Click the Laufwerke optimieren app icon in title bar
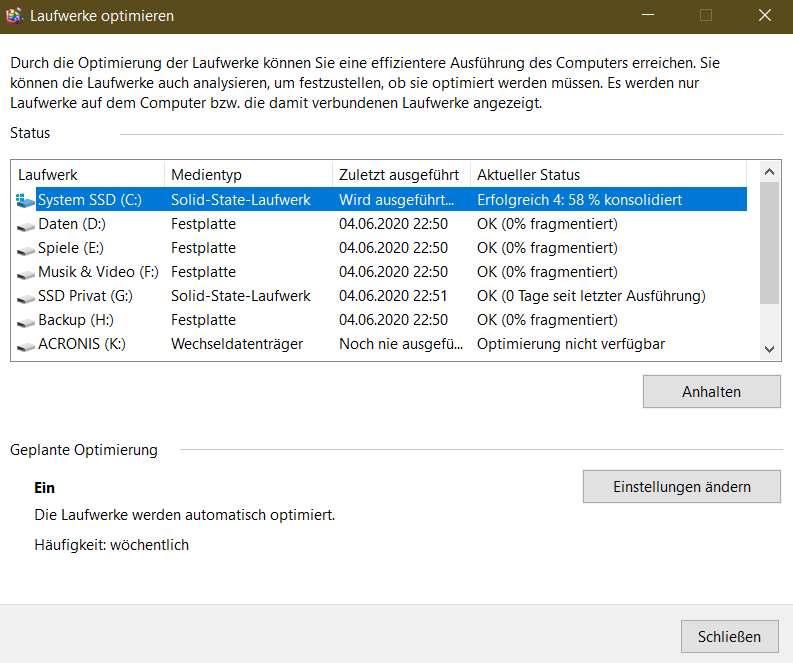This screenshot has width=793, height=663. (x=15, y=16)
